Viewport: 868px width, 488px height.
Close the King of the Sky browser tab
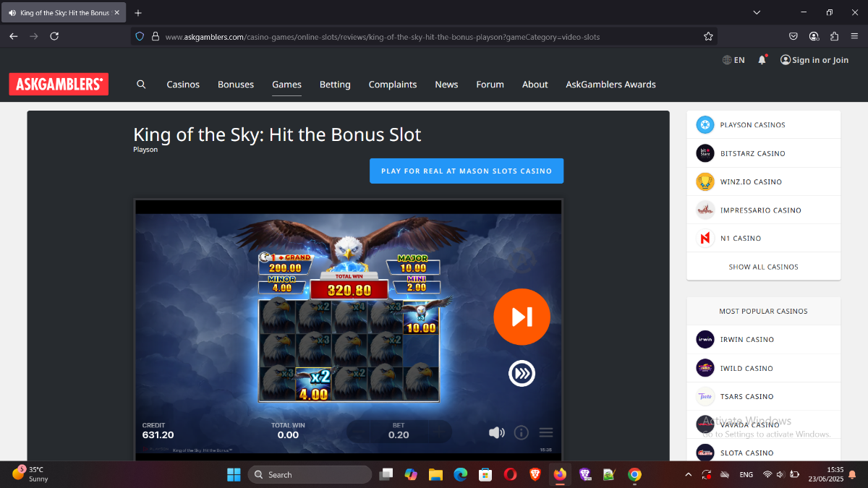116,13
